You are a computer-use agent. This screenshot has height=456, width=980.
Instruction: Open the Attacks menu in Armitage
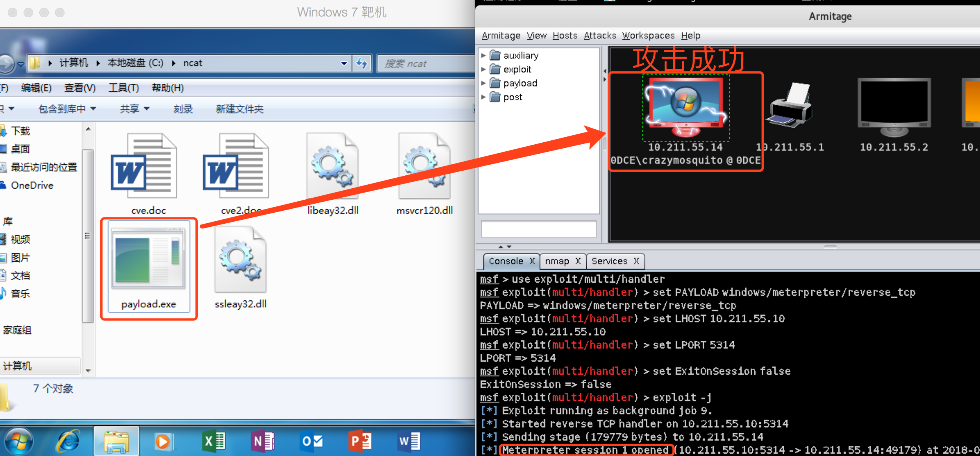coord(600,35)
